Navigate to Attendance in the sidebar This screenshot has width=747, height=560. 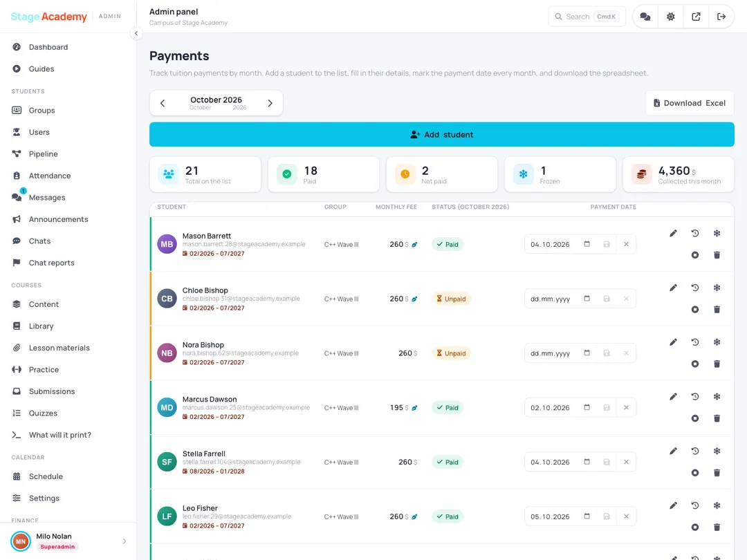pyautogui.click(x=68, y=176)
